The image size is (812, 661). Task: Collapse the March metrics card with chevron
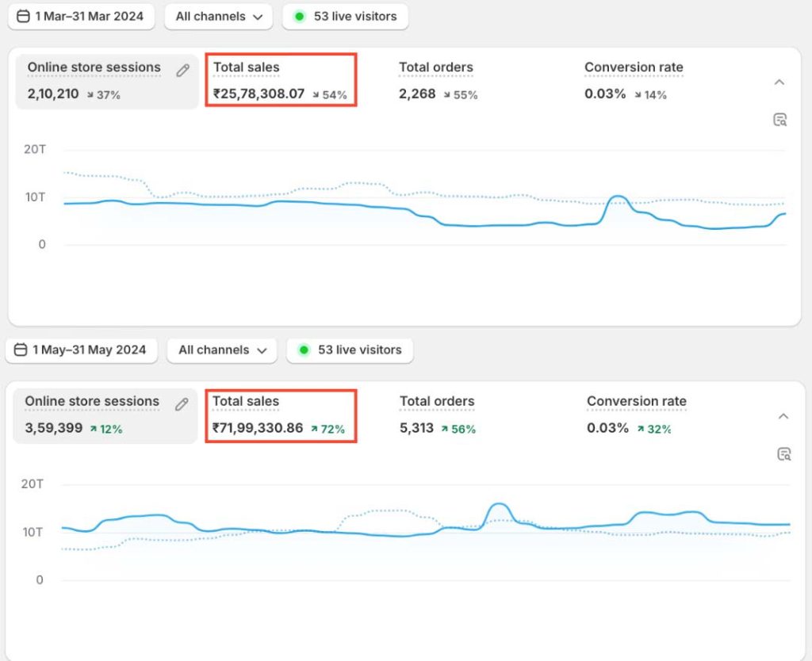[x=779, y=82]
